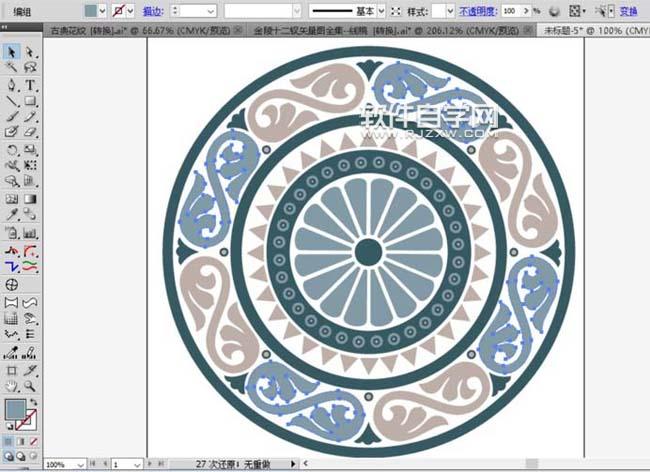Activate the Hand tool

[11, 385]
